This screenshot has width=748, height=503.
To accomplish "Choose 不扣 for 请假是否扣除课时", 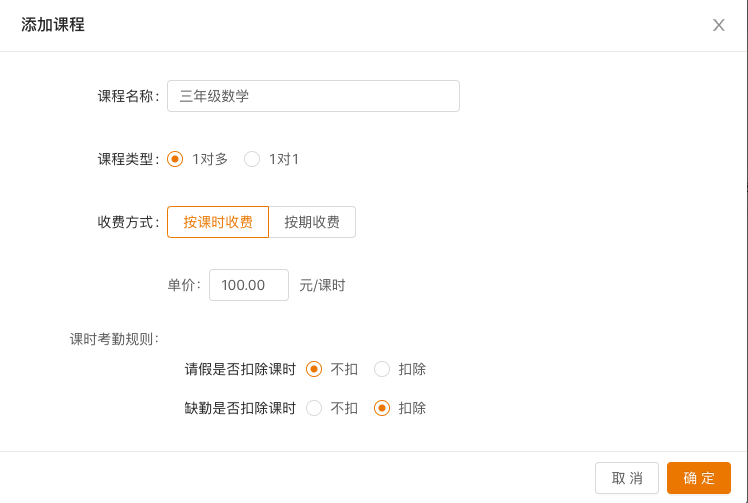I will [314, 369].
